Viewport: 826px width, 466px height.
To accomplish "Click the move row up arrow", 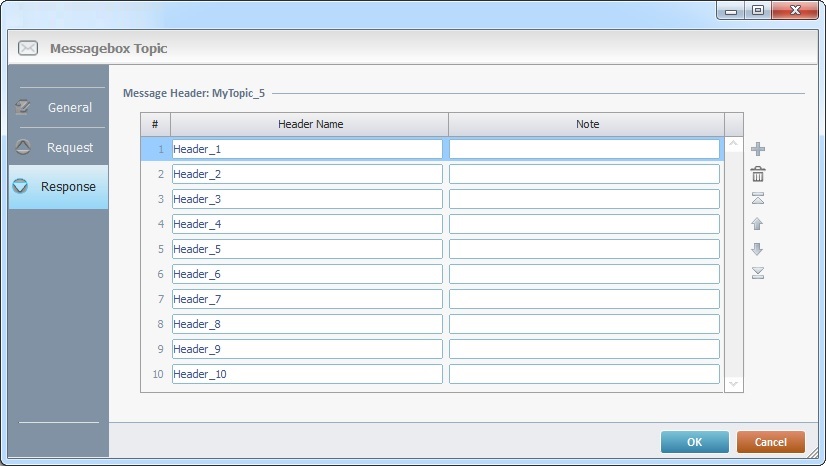I will pos(758,224).
